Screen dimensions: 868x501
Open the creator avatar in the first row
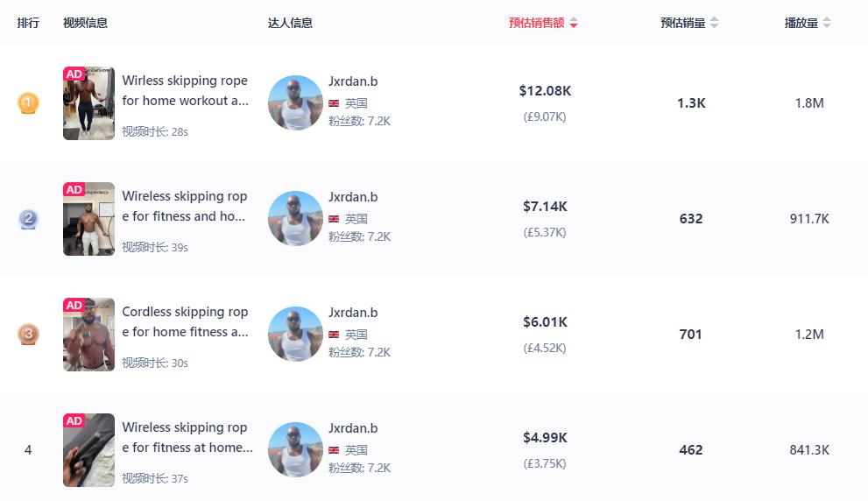point(295,103)
